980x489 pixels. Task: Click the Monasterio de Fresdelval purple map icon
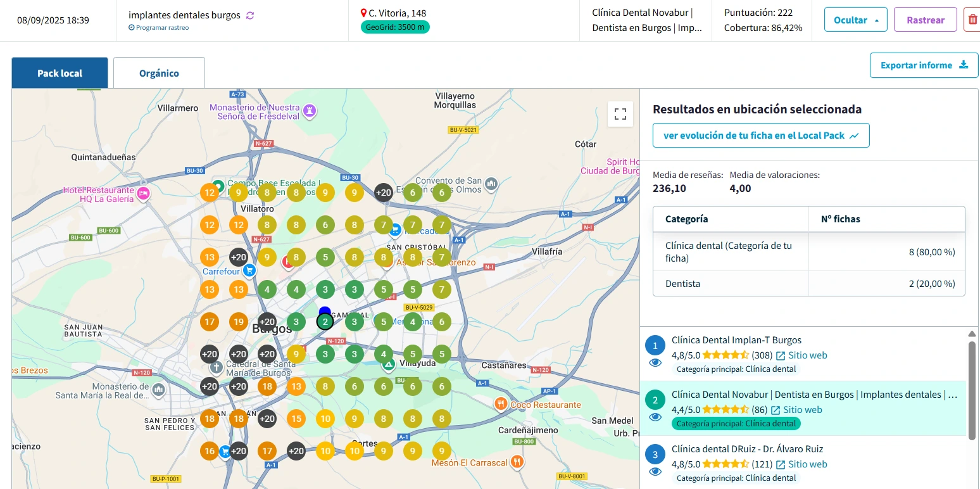click(x=309, y=111)
